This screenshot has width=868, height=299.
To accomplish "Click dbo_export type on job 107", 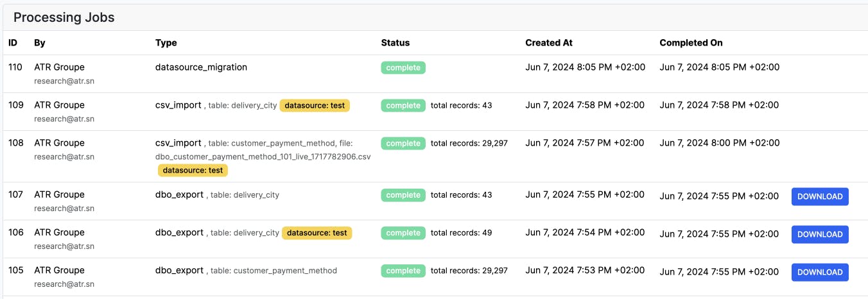I will click(x=179, y=194).
